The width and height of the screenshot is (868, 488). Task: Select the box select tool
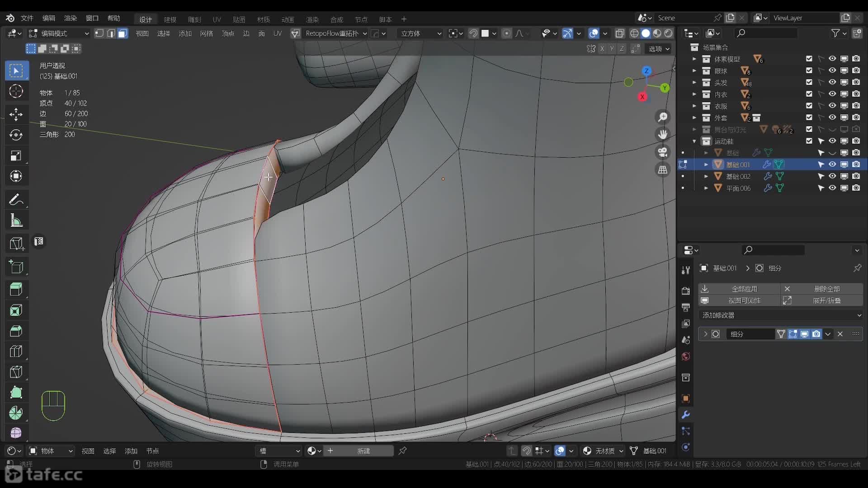(x=16, y=71)
